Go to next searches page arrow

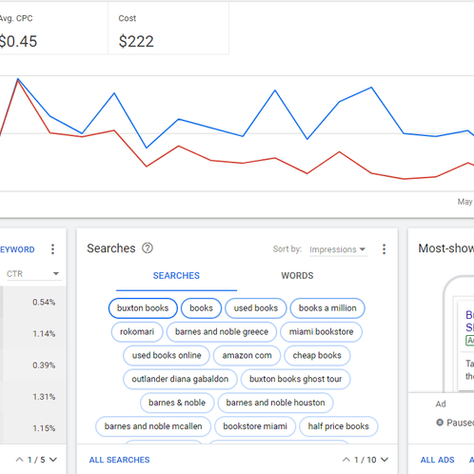click(x=384, y=460)
